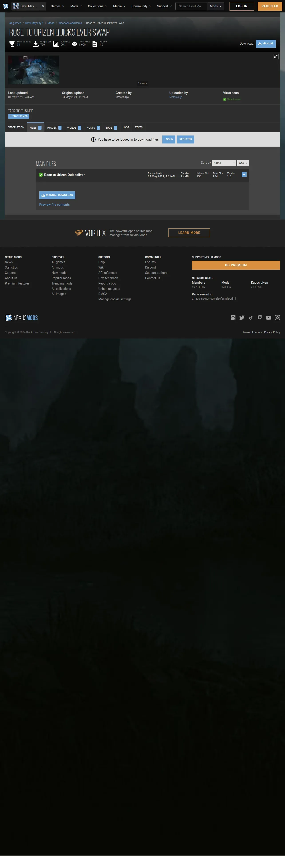Open the VIDEOS tab
This screenshot has width=285, height=868.
(x=74, y=127)
